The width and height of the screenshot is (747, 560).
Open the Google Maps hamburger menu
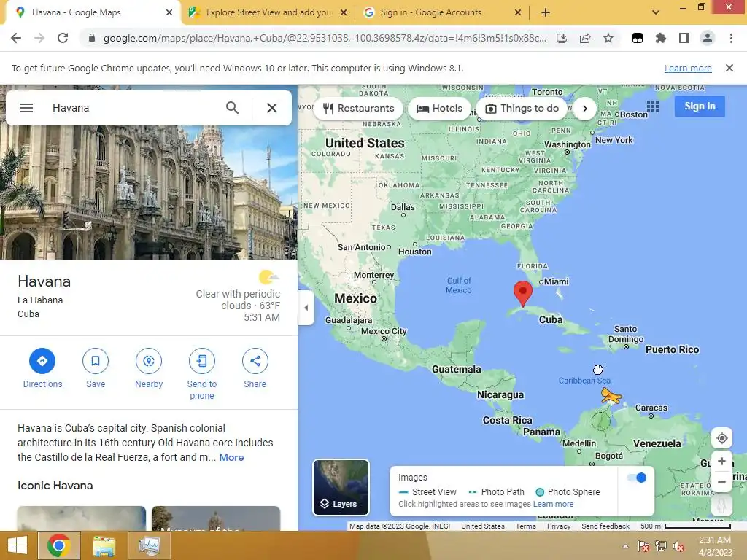26,108
